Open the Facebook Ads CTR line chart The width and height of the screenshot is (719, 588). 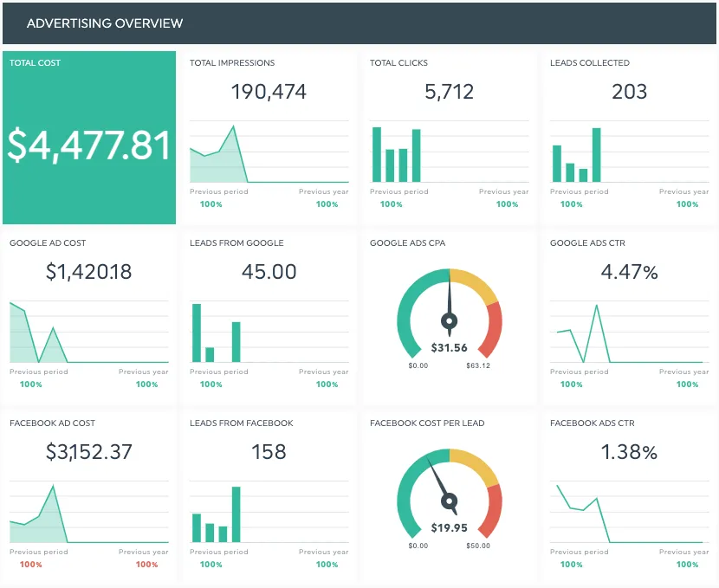[630, 512]
